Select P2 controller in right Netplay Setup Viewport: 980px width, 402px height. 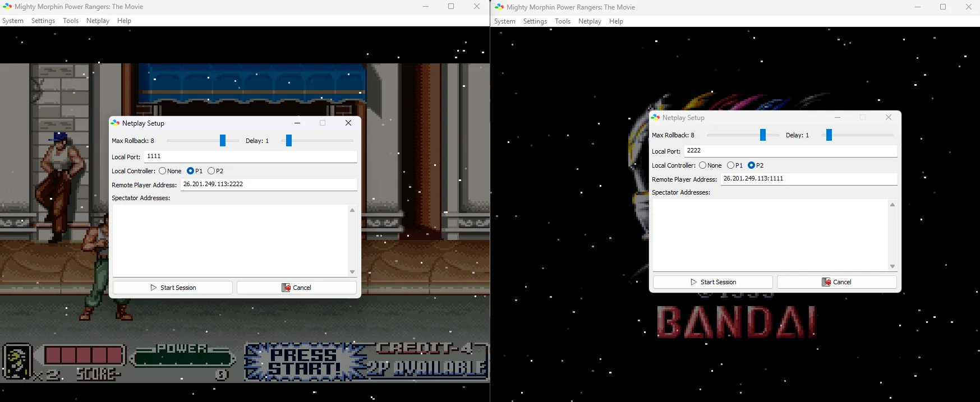756,165
